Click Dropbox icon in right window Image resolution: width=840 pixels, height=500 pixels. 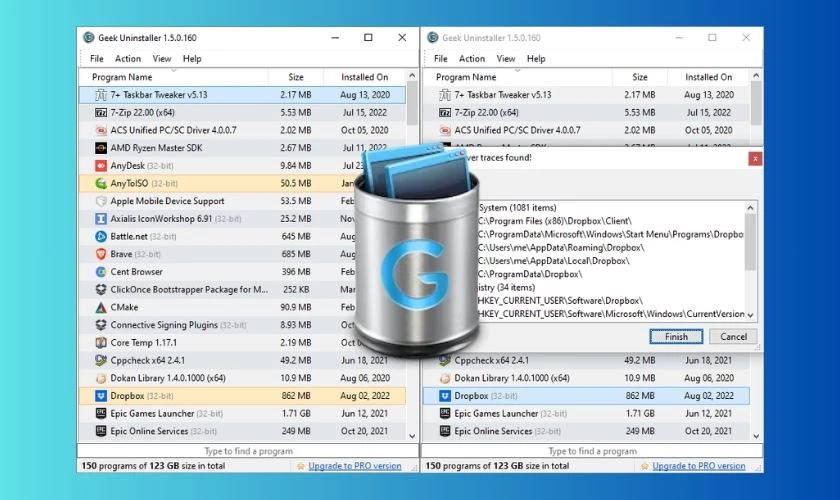point(445,395)
